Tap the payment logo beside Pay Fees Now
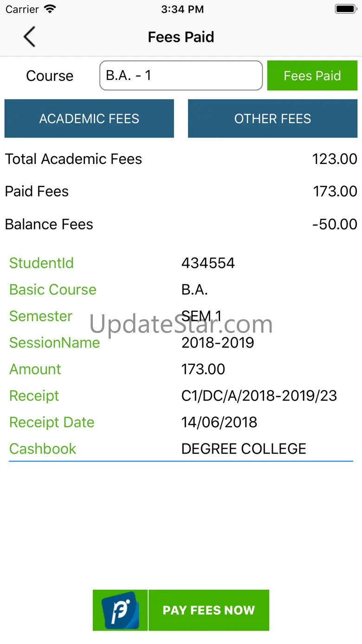The width and height of the screenshot is (362, 644). click(x=121, y=610)
